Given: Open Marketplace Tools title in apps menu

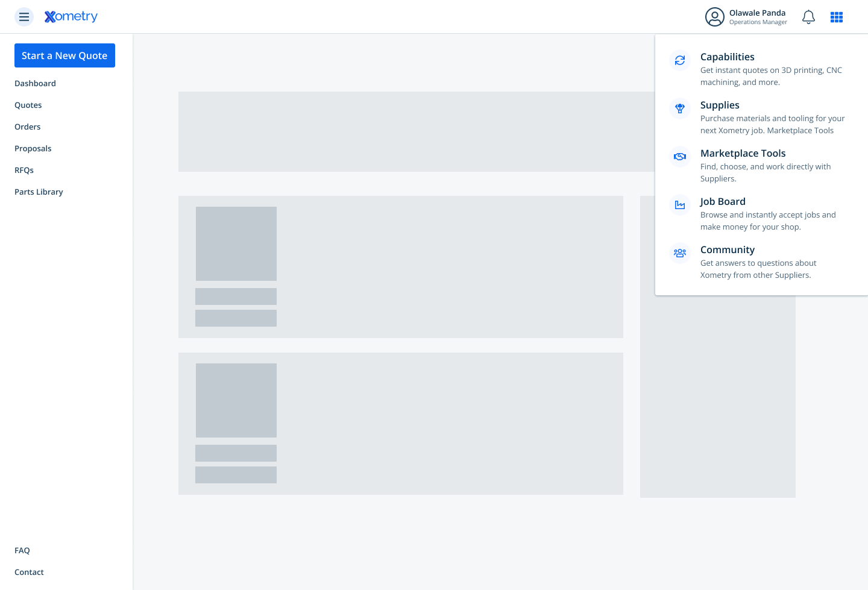Looking at the screenshot, I should (x=743, y=153).
